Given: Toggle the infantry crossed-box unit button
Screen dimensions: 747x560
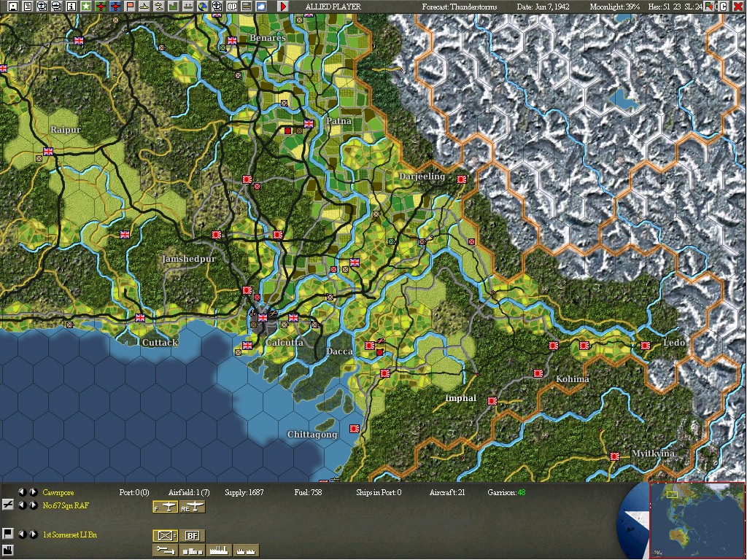Looking at the screenshot, I should pos(166,536).
